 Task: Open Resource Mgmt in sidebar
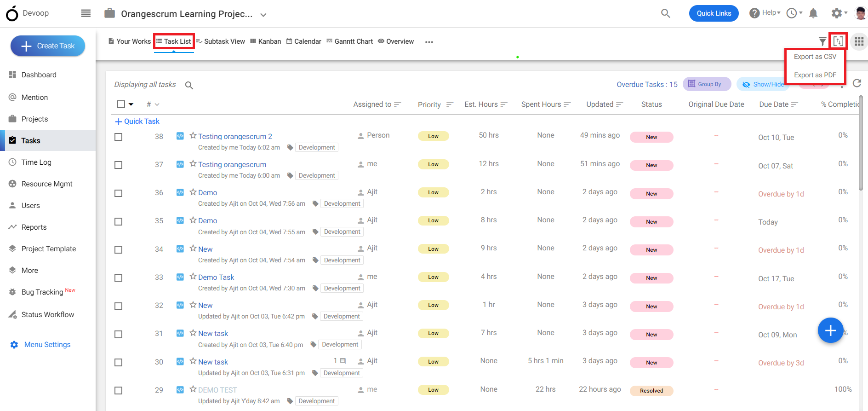(47, 184)
